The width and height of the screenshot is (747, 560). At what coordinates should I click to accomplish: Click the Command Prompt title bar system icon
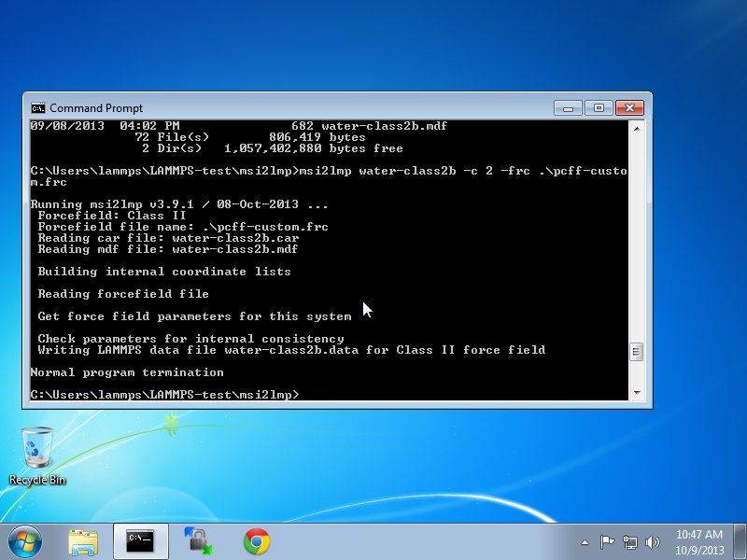point(37,108)
